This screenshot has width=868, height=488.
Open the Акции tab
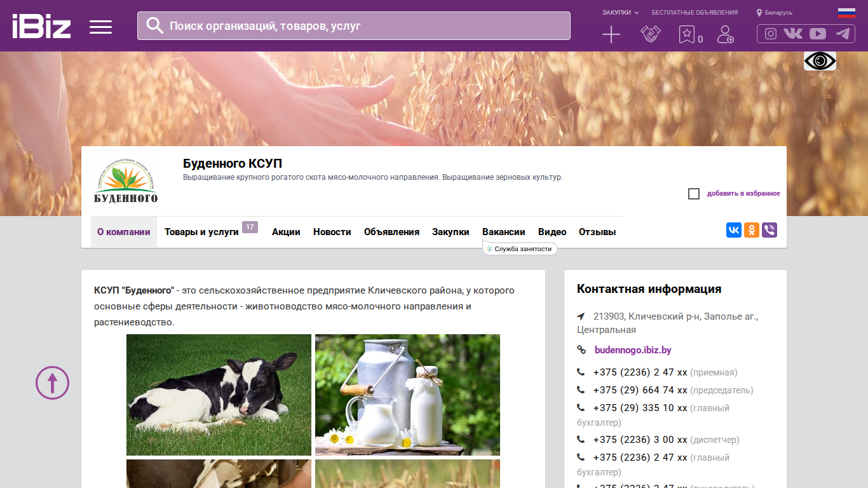tap(286, 232)
